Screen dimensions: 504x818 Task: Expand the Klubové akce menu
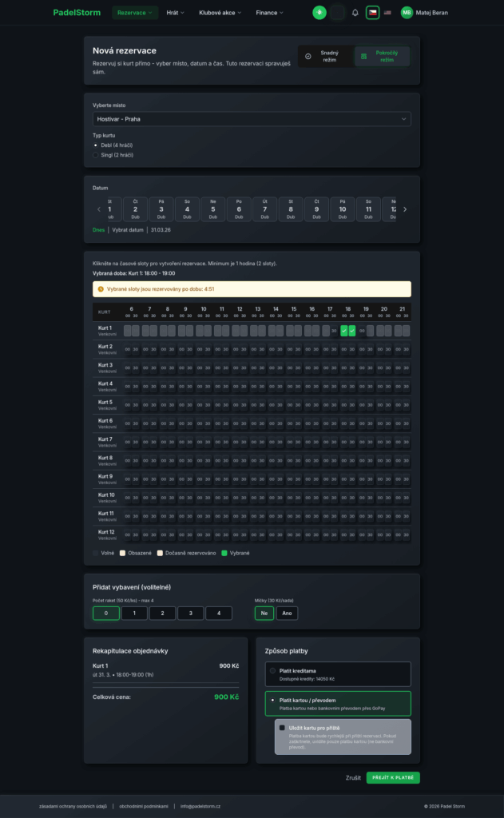click(x=220, y=13)
